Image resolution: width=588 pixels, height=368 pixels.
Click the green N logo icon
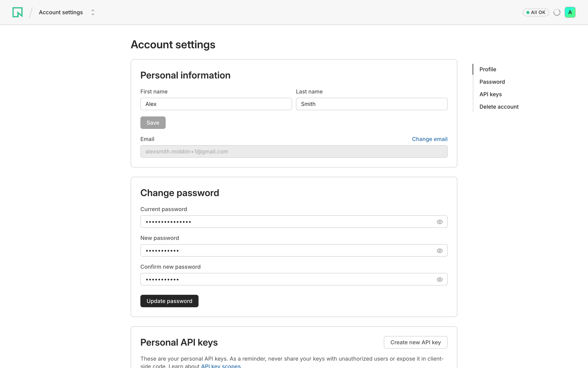coord(17,12)
